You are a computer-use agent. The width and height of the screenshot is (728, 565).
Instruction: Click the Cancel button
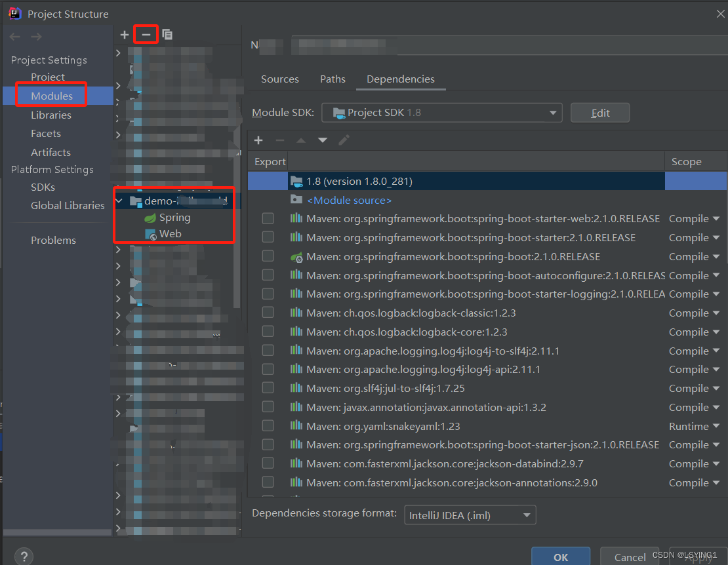coord(630,556)
